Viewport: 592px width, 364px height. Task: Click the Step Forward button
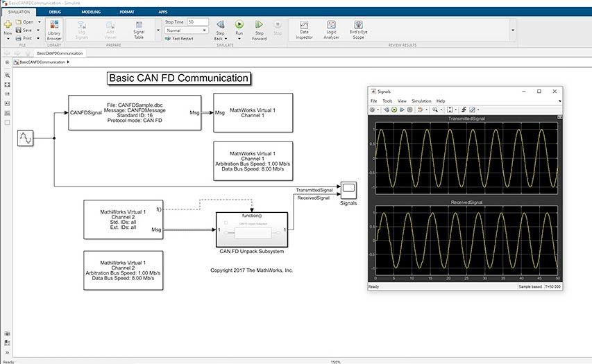pyautogui.click(x=259, y=28)
